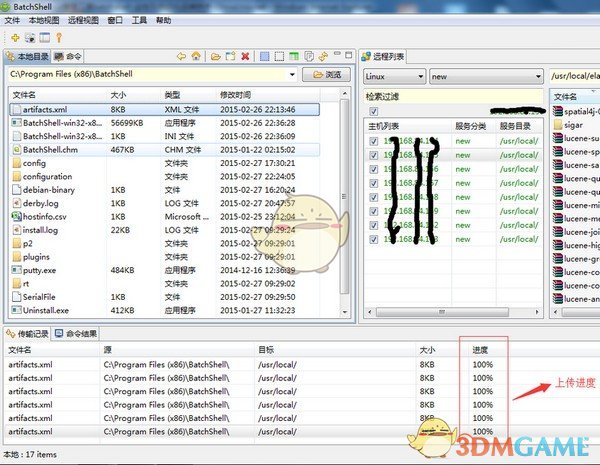Toggle the select-all hosts checkbox

pyautogui.click(x=373, y=111)
